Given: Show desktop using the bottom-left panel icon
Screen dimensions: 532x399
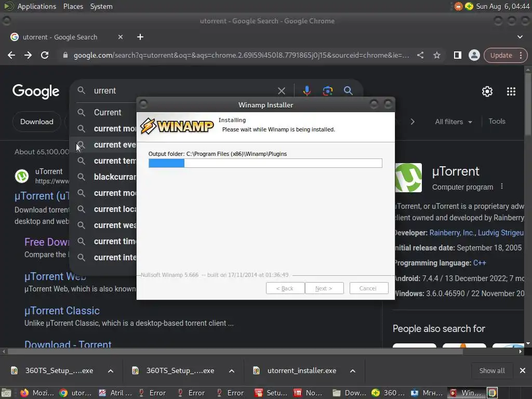Looking at the screenshot, I should click(6, 393).
